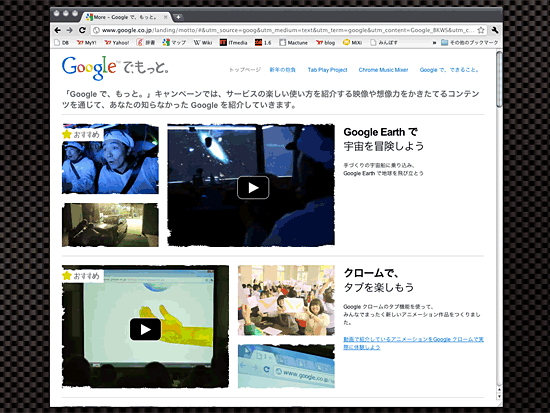Click the URL address bar

pyautogui.click(x=288, y=30)
